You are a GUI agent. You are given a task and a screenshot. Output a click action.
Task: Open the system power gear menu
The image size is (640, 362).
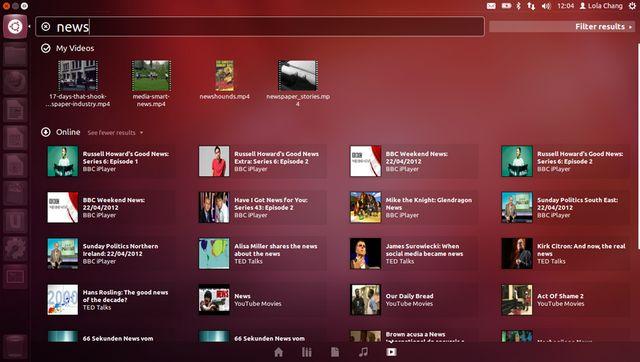coord(632,6)
